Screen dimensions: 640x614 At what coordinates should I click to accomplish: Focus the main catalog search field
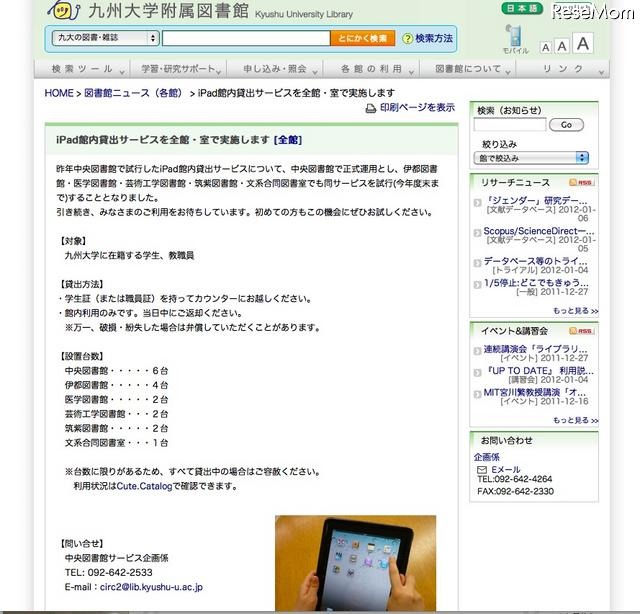(x=246, y=38)
